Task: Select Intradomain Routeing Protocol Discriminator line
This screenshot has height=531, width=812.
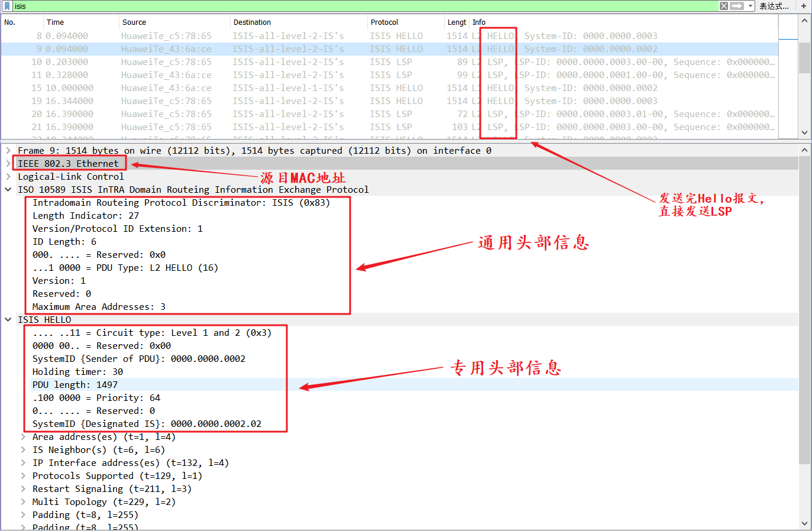Action: tap(181, 203)
